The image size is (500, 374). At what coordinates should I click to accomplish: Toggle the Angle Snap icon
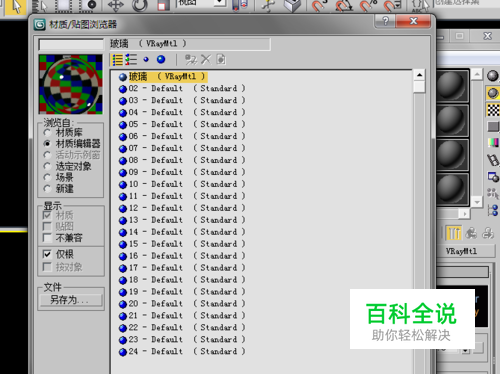coord(344,5)
